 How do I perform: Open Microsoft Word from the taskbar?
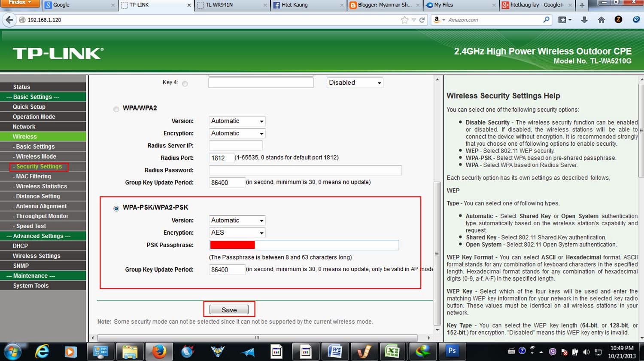click(335, 352)
